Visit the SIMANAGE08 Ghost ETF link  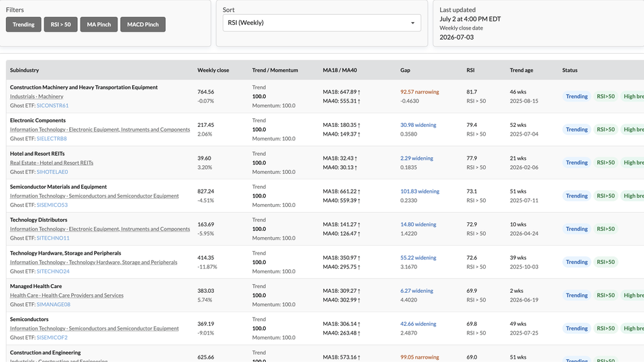54,304
